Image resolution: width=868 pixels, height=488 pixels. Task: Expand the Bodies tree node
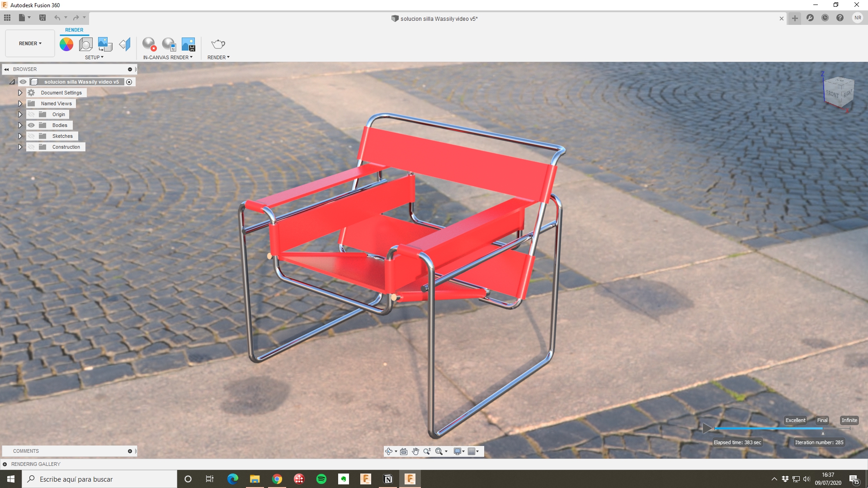point(20,125)
